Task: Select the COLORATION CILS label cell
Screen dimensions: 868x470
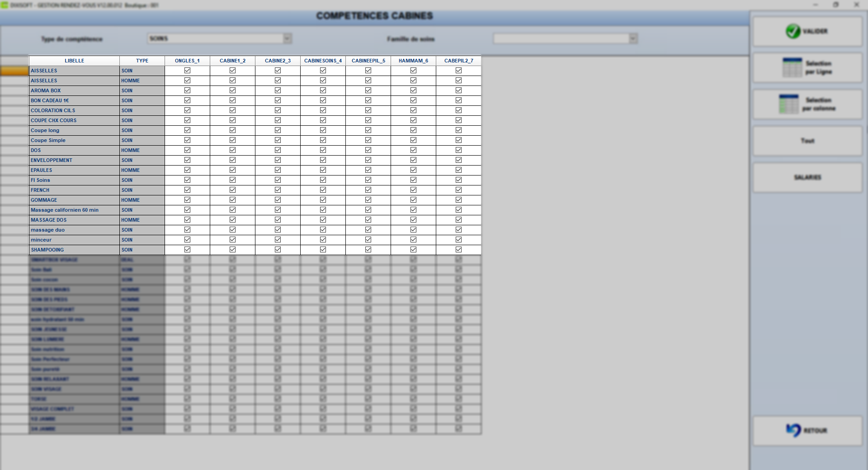Action: click(74, 110)
